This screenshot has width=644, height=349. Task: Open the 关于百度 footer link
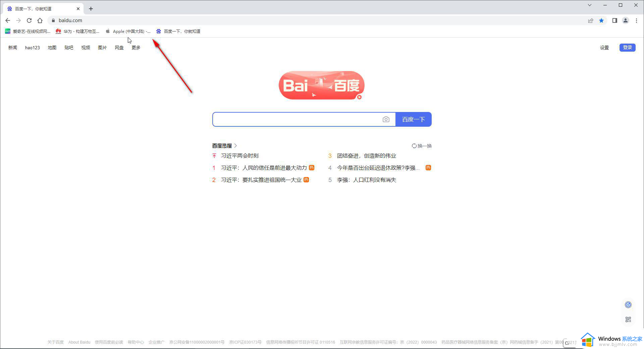click(x=55, y=342)
